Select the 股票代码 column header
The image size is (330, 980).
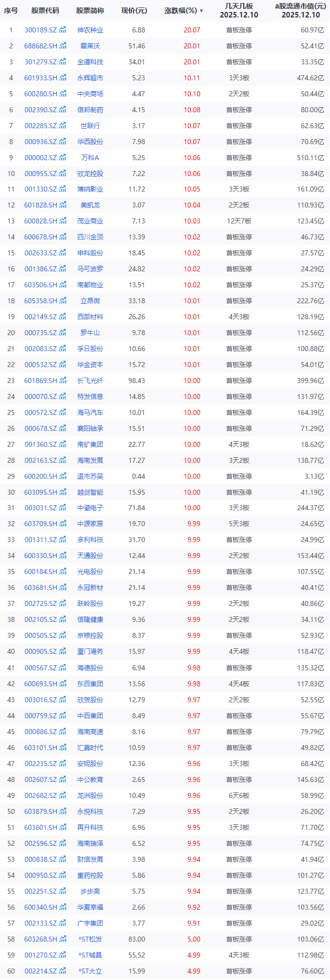[x=45, y=10]
